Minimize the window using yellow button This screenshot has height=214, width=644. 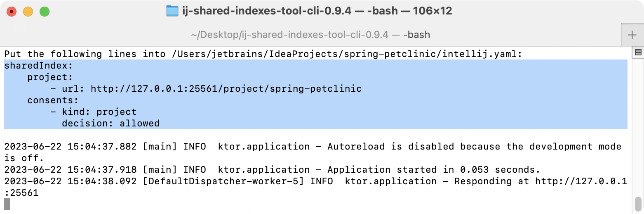pos(28,12)
